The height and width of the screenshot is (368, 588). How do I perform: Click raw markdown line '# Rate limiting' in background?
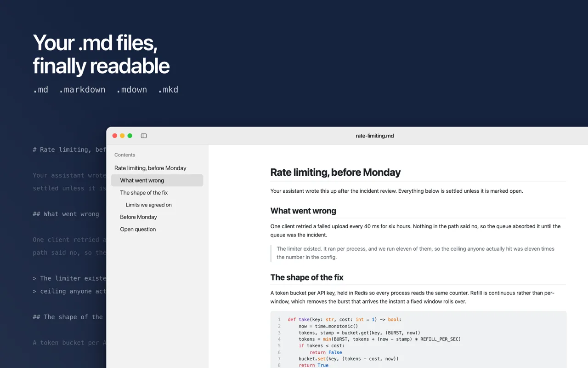click(x=69, y=149)
